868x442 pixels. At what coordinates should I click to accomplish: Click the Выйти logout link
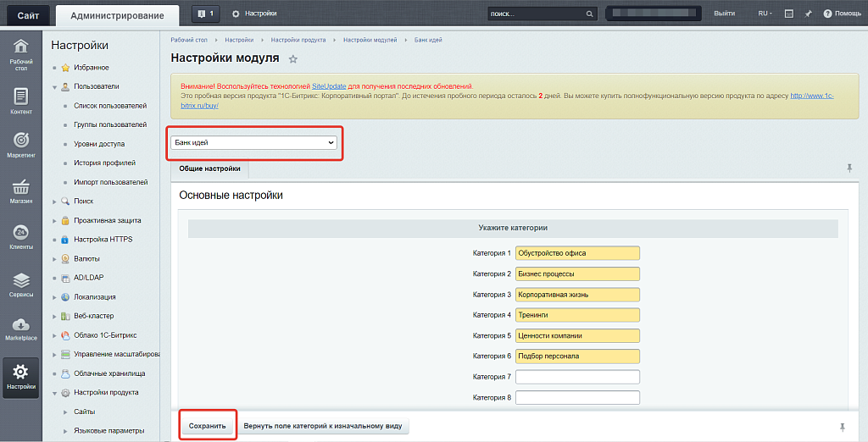[725, 14]
